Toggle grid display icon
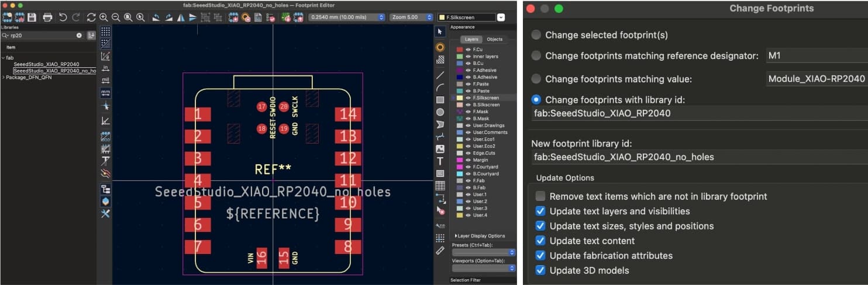 (x=105, y=31)
